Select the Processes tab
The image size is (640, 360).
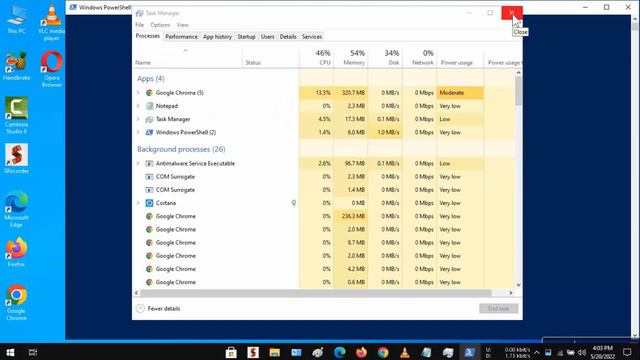(148, 36)
